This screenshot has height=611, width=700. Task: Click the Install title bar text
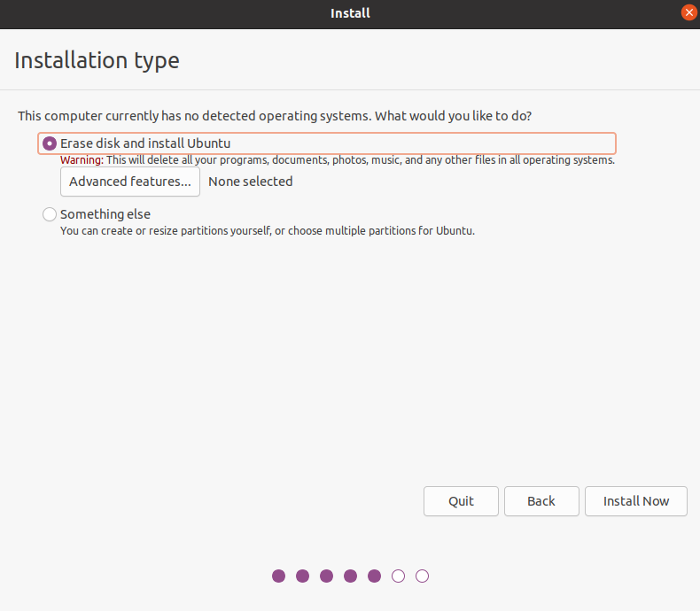[350, 13]
